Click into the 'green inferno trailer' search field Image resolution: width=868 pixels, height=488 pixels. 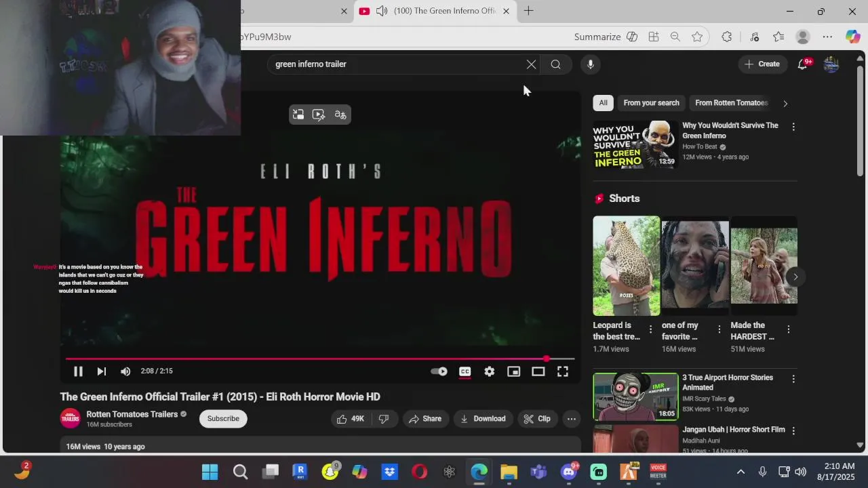pos(396,64)
